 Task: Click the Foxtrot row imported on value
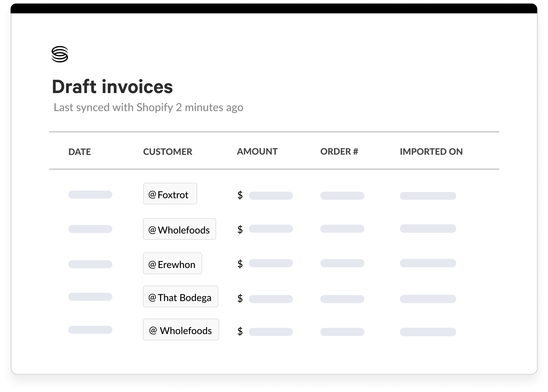(428, 196)
